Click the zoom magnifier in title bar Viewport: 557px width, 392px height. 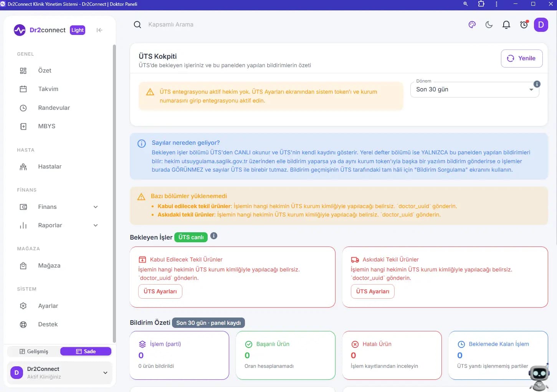tap(466, 4)
